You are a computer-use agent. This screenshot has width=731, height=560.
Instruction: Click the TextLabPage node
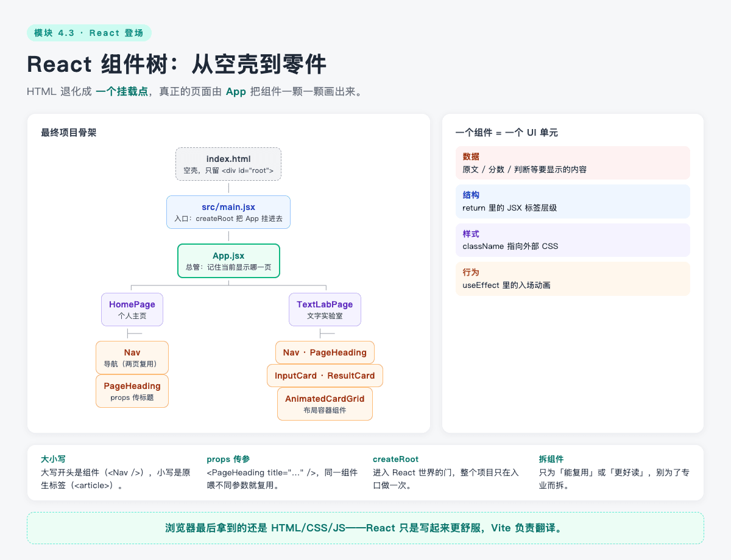(325, 309)
